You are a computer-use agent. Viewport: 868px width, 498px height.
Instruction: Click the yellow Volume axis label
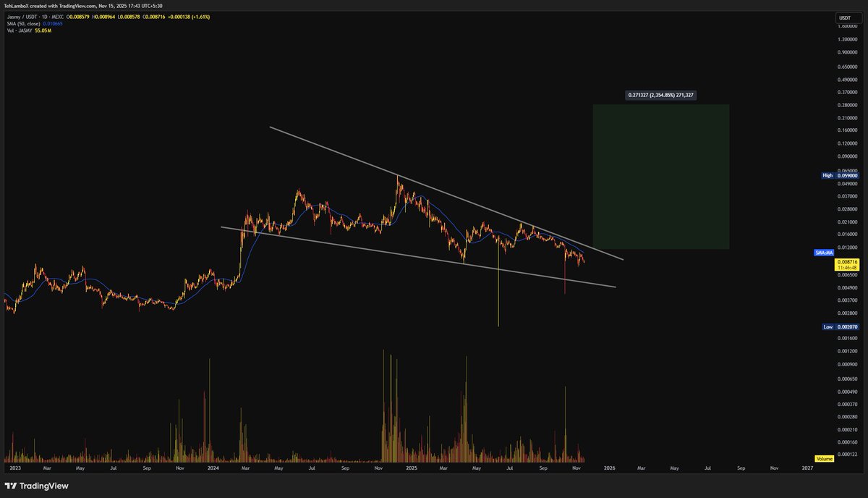pyautogui.click(x=824, y=459)
